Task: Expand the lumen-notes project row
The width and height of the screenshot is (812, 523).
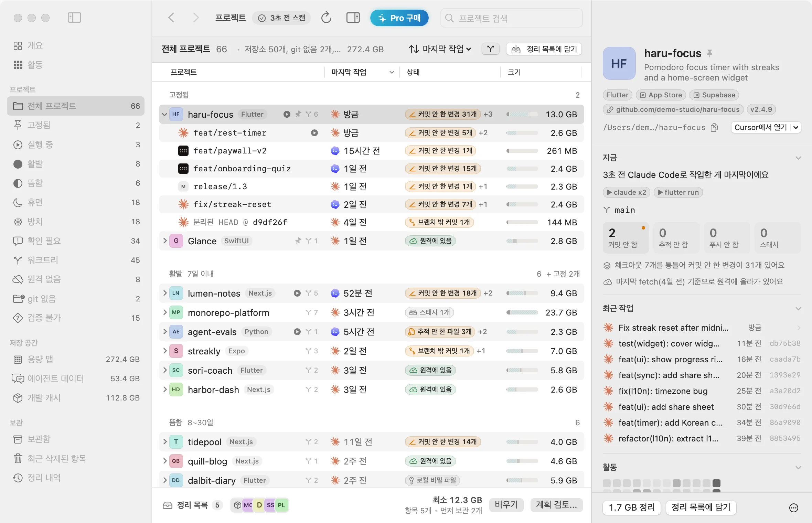Action: pos(164,293)
